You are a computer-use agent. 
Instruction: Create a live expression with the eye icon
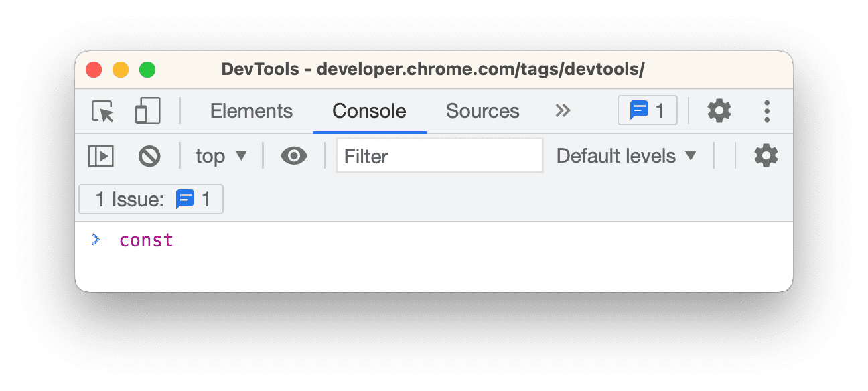pyautogui.click(x=293, y=155)
